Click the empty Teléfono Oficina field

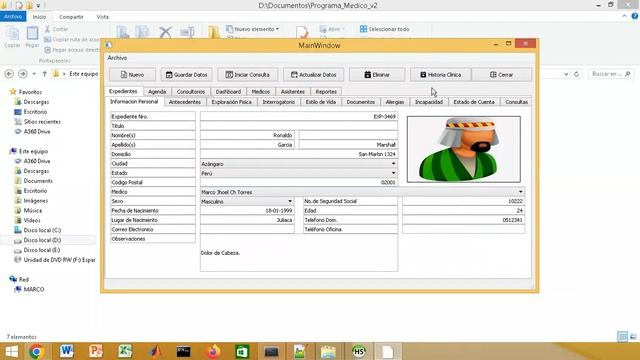click(463, 229)
